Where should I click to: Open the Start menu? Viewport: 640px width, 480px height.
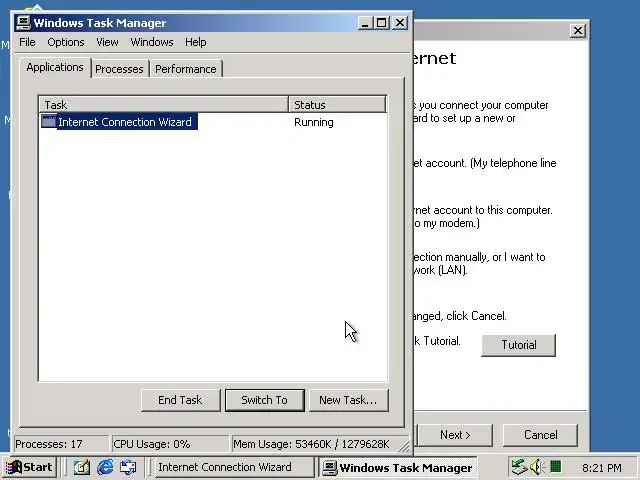(29, 467)
